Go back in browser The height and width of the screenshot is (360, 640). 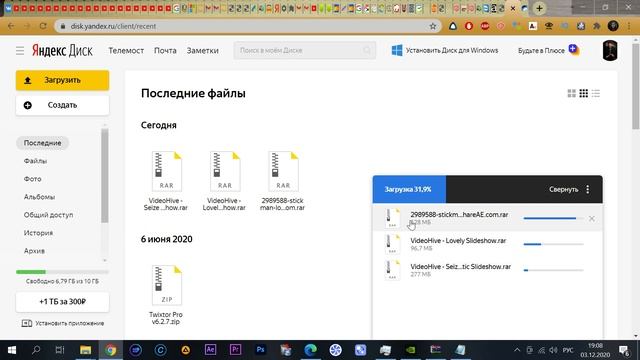pos(11,26)
